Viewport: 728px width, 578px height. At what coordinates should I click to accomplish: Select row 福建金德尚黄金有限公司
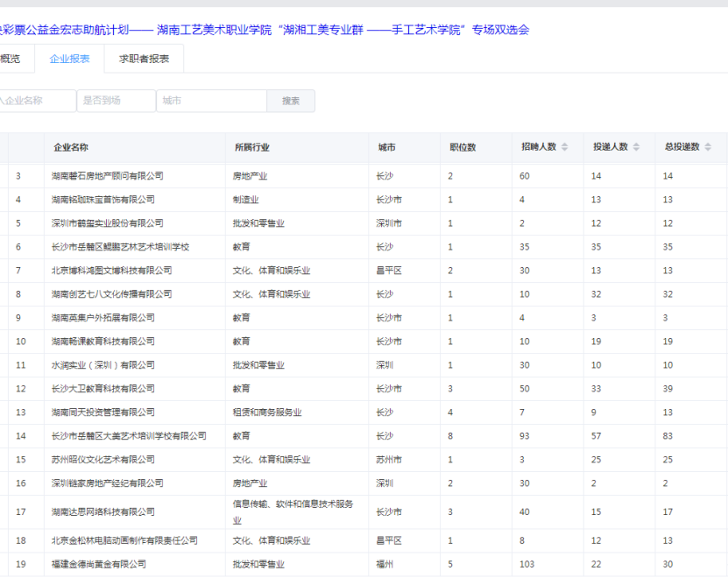[x=98, y=565]
